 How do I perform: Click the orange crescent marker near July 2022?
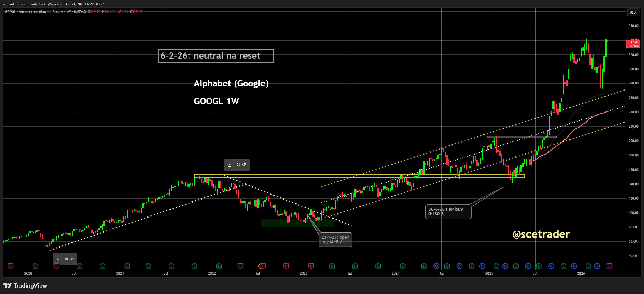pos(260,266)
